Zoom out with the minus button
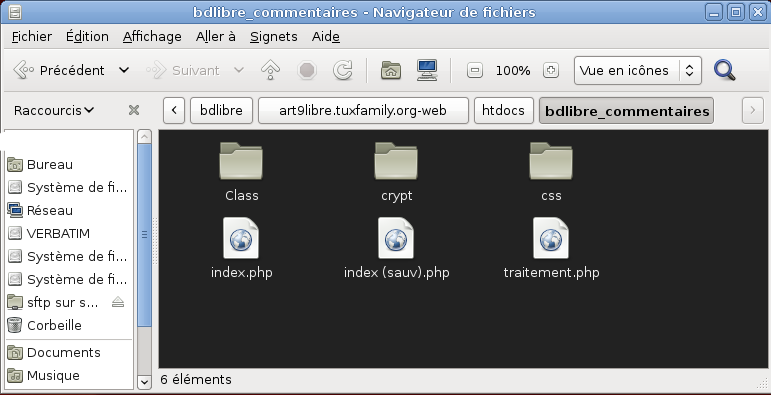This screenshot has width=771, height=395. point(474,70)
